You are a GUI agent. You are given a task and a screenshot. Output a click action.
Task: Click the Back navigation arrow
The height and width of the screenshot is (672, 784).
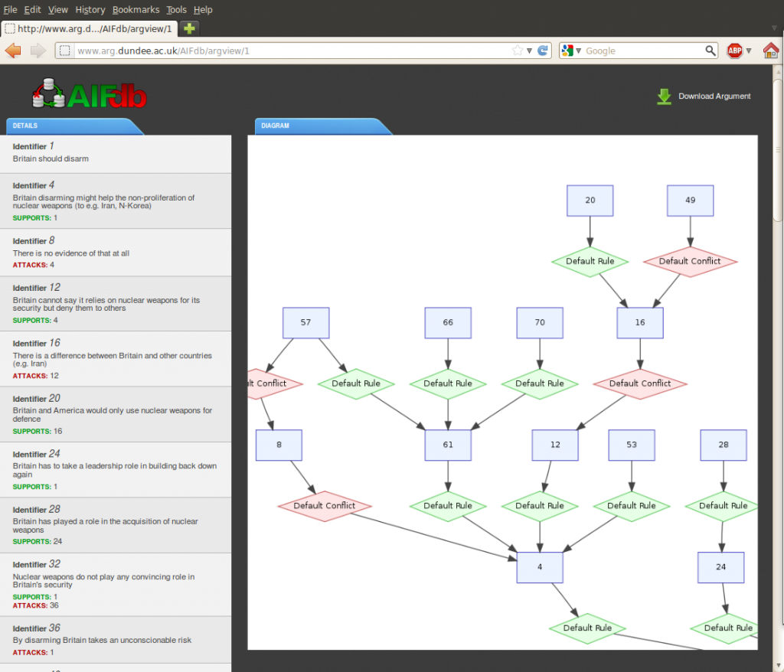pos(14,50)
